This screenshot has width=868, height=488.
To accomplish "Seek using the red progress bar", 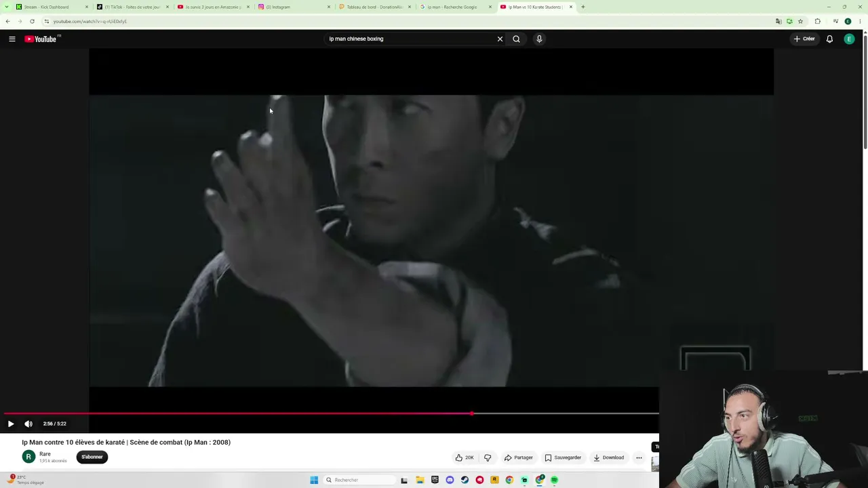I will click(x=237, y=413).
